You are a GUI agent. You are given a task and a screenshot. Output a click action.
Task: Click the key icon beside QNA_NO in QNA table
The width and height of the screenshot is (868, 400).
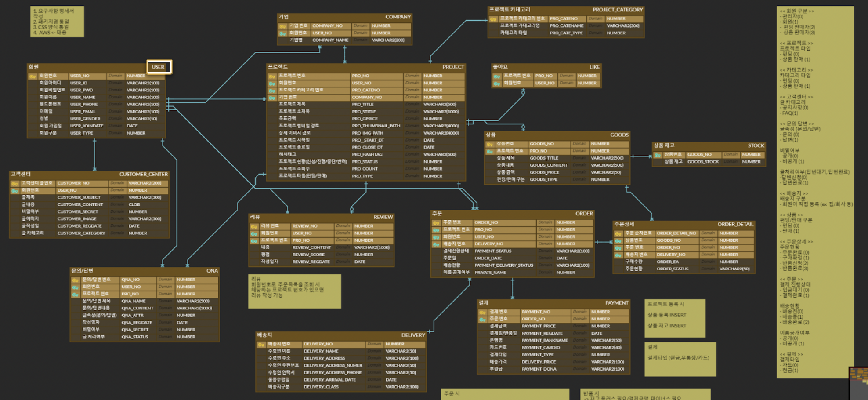click(76, 280)
